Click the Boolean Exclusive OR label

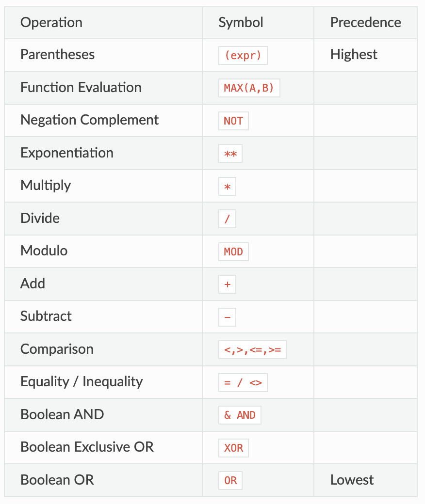[x=87, y=447]
